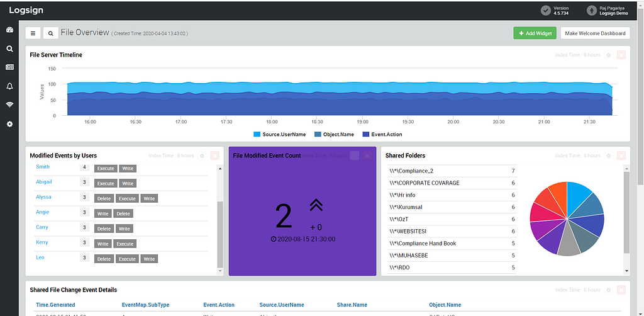
Task: Click scroll-down arrow in Modified Events list
Action: coord(219,271)
